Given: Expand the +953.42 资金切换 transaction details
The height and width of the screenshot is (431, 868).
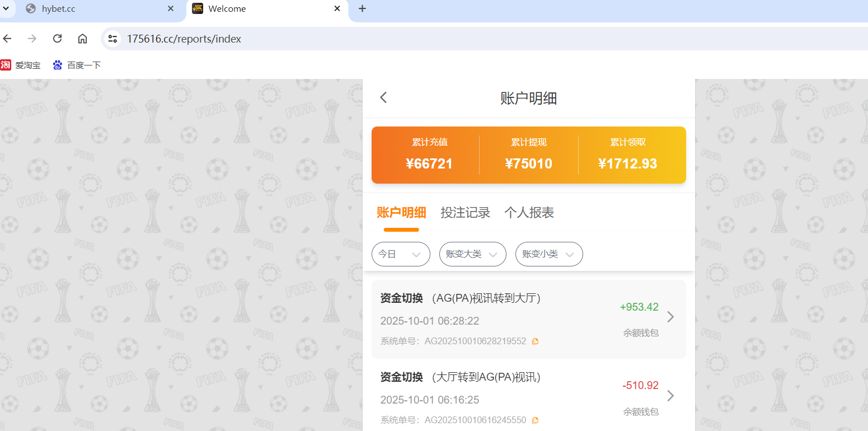Looking at the screenshot, I should (x=670, y=317).
